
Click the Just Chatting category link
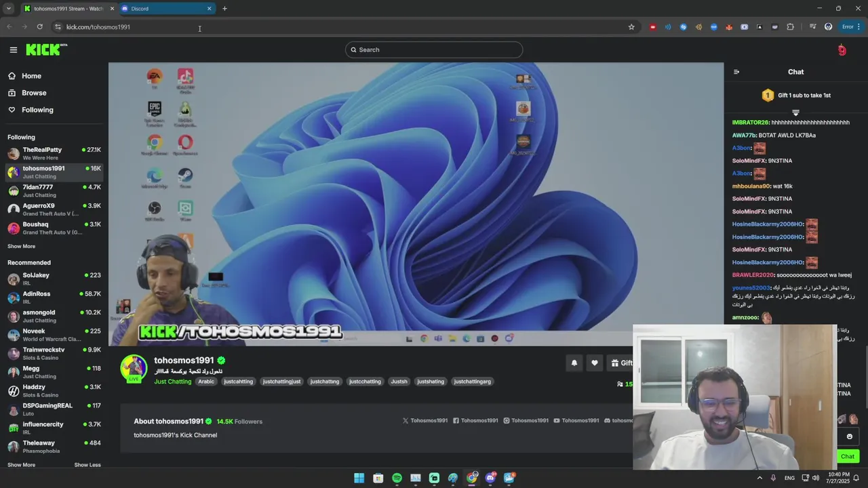tap(172, 382)
